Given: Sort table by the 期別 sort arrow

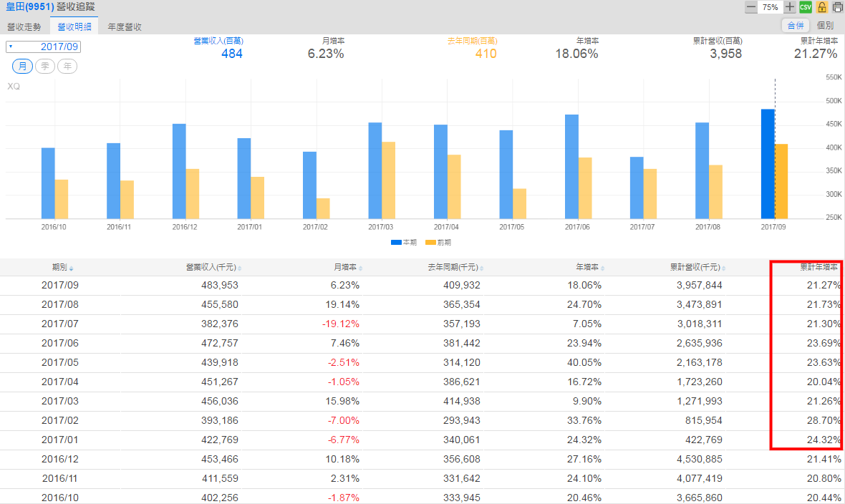Looking at the screenshot, I should pyautogui.click(x=71, y=268).
